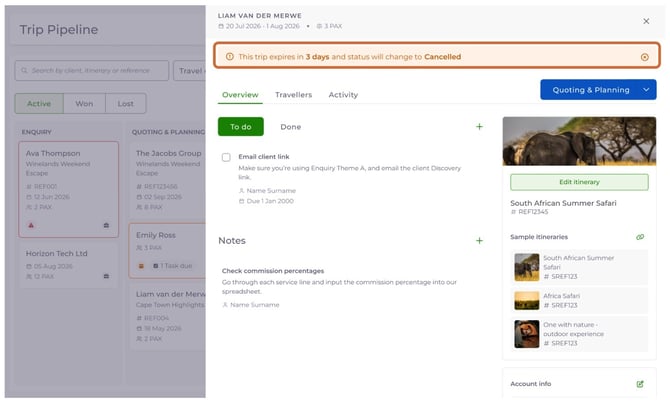Screen dimensions: 670x406
Task: Open the Africa Safari sample itinerary
Action: pos(579,300)
